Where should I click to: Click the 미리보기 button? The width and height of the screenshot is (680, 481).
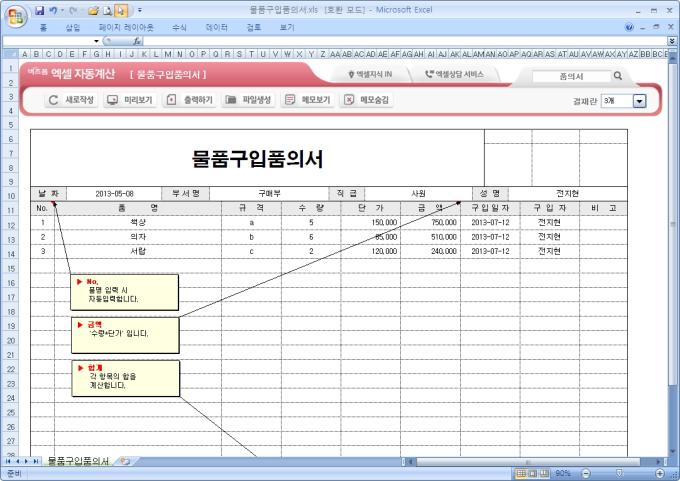point(130,100)
